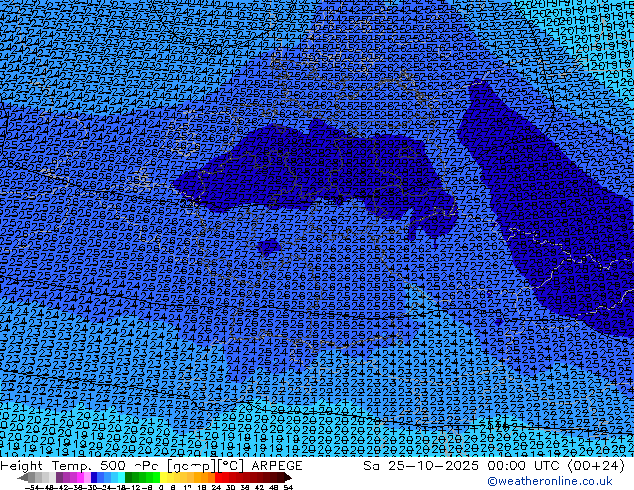Select the grey left arrow end of the color scale
The image size is (634, 490).
(23, 478)
